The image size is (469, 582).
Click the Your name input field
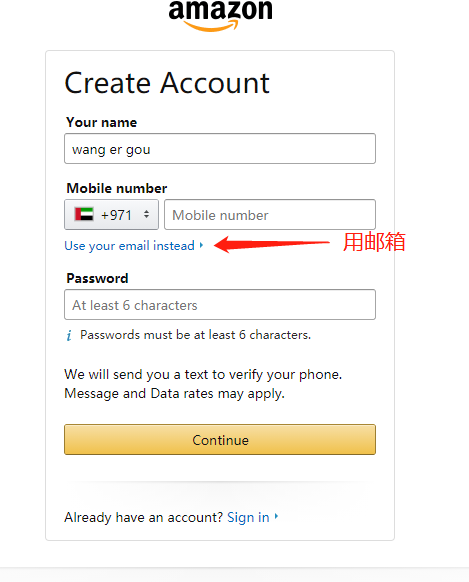[x=220, y=148]
